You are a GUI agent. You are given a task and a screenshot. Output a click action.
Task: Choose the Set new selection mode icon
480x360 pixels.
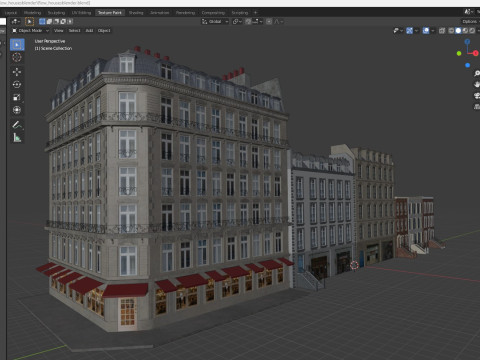pos(42,21)
